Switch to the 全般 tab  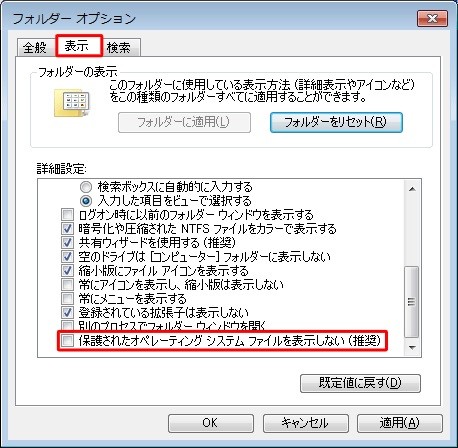coord(34,47)
